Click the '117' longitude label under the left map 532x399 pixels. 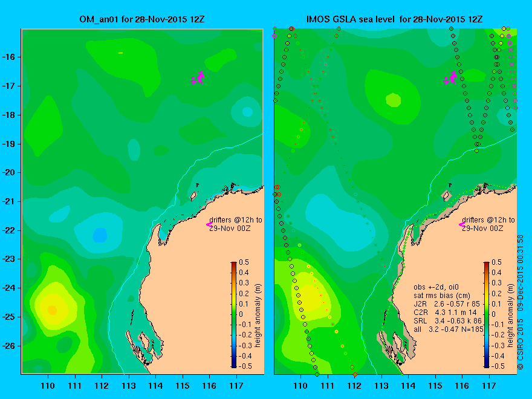pos(236,386)
